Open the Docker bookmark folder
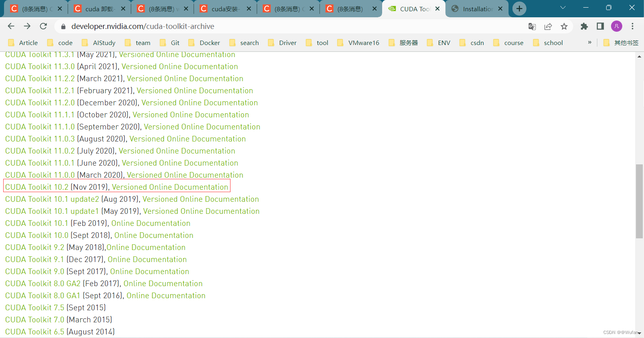 [204, 43]
